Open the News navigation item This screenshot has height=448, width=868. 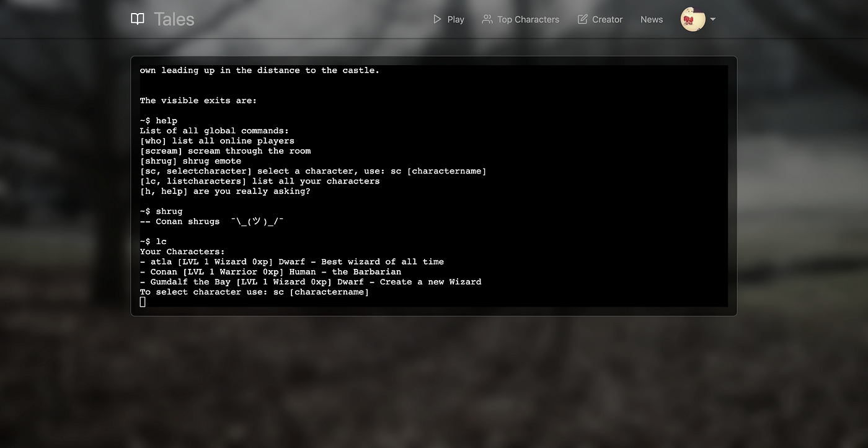click(x=652, y=19)
